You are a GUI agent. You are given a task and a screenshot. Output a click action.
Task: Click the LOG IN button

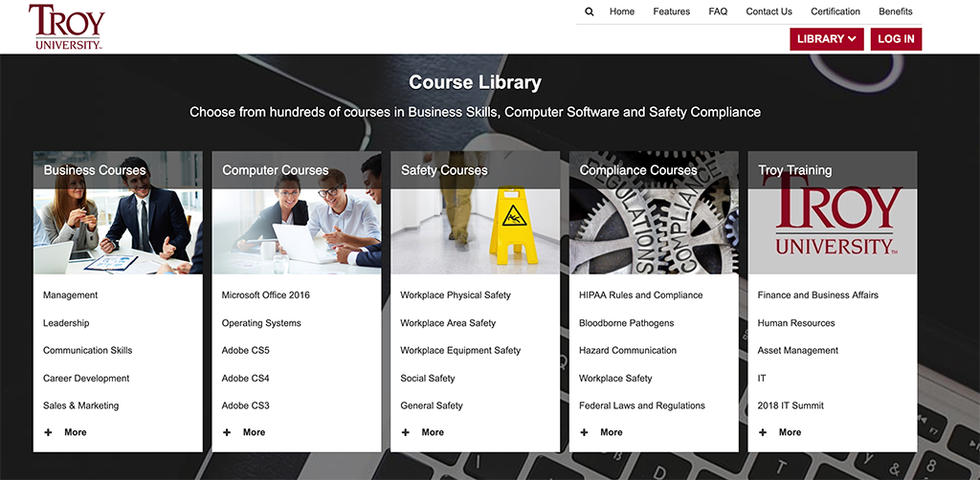pos(896,38)
